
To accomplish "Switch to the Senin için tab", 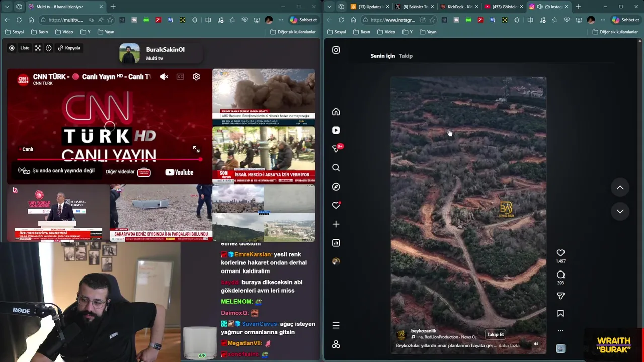I will 382,56.
